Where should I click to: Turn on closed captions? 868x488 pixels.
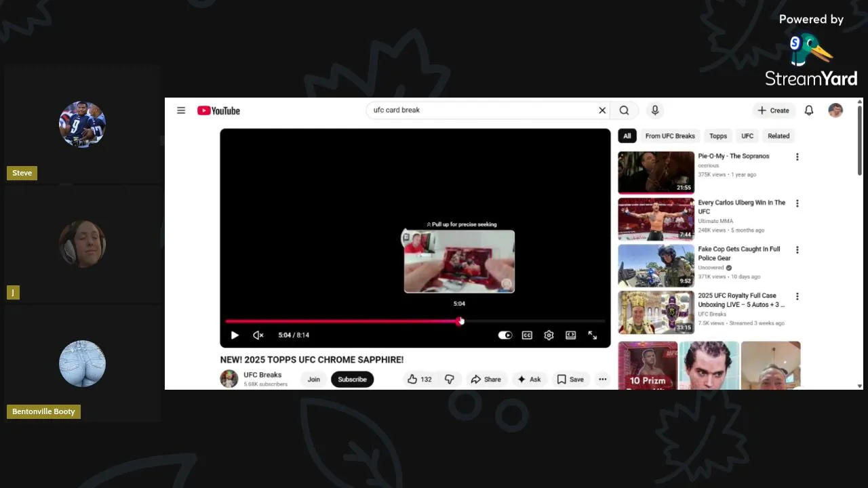[527, 335]
